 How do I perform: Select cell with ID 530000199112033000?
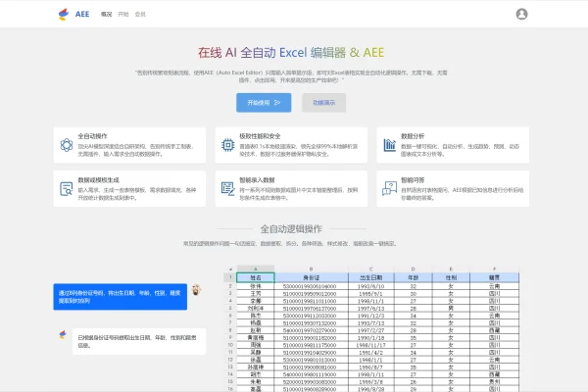[311, 316]
